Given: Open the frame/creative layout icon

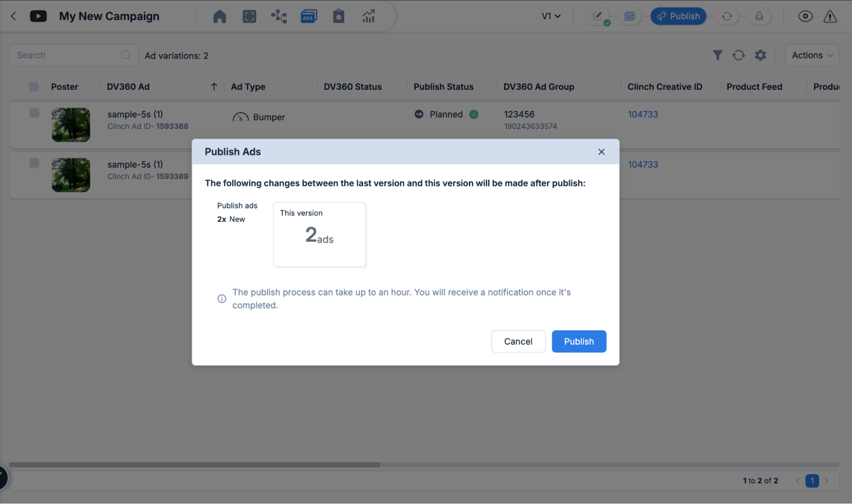Looking at the screenshot, I should (249, 16).
